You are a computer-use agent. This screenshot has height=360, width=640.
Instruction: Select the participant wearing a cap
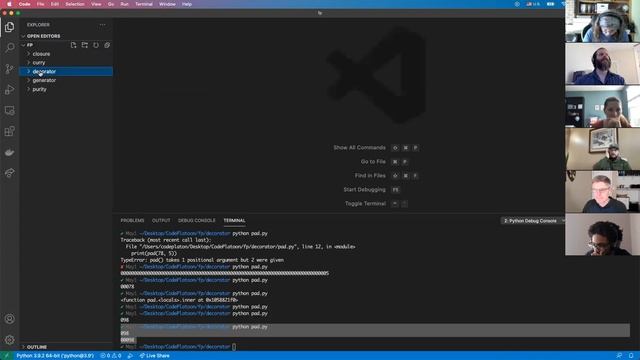tap(602, 149)
